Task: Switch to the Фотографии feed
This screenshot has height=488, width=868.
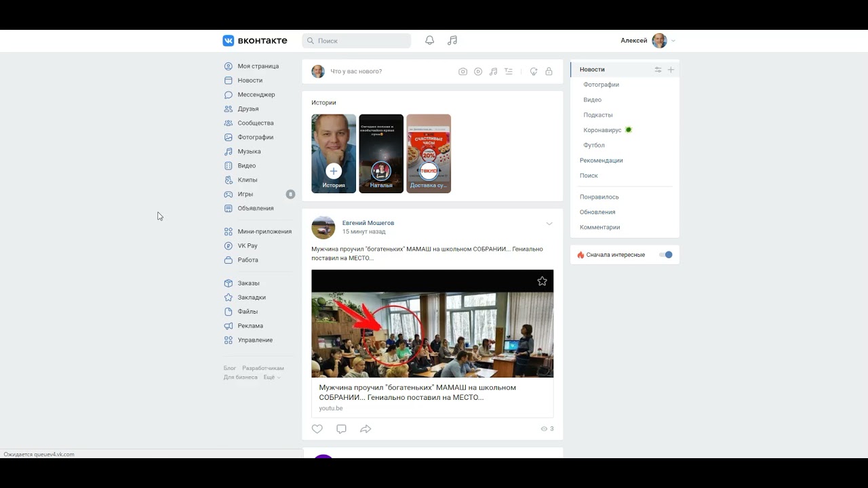Action: [601, 85]
